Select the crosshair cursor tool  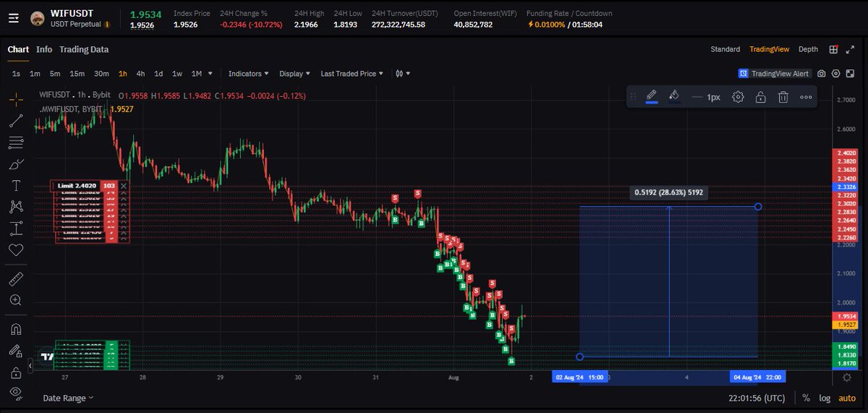pos(16,99)
